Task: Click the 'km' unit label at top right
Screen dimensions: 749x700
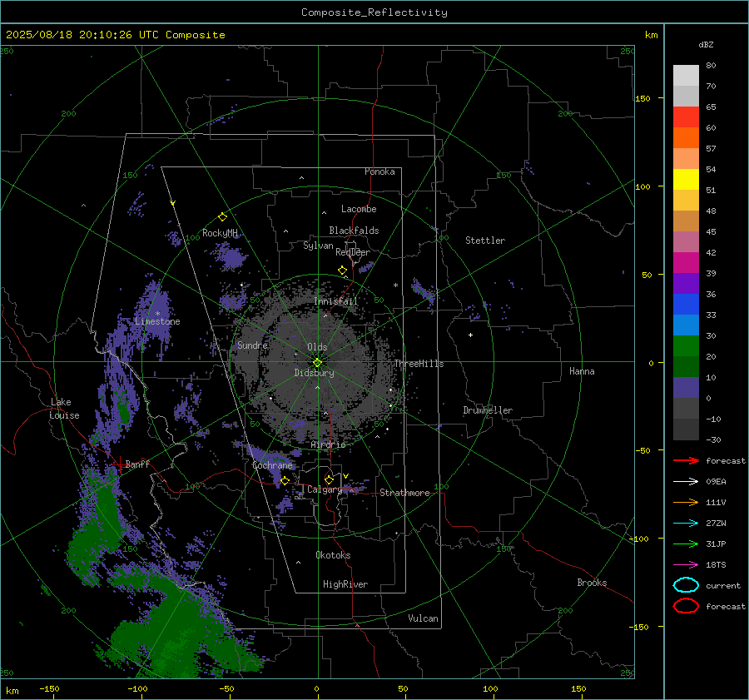Action: coord(651,35)
